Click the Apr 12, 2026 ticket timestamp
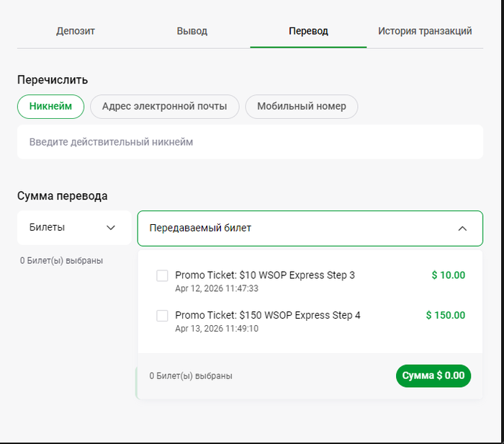Viewport: 504px width, 444px height. pos(217,288)
